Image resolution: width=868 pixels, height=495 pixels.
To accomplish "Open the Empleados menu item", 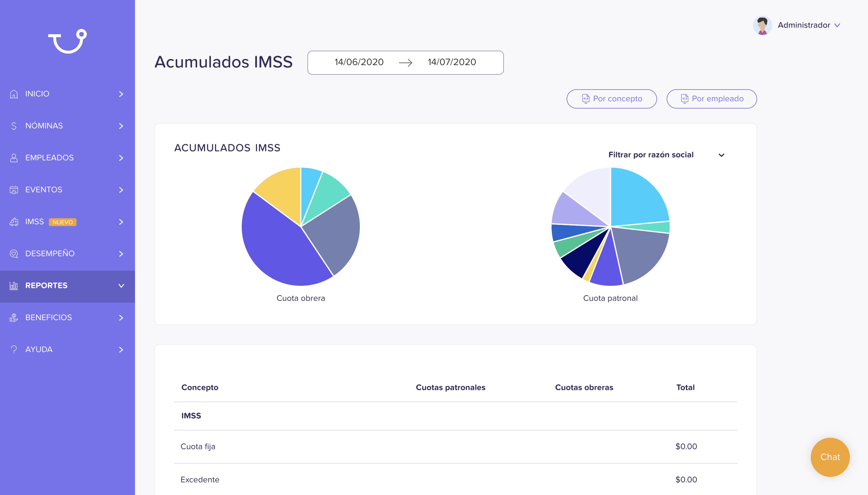I will click(x=67, y=158).
